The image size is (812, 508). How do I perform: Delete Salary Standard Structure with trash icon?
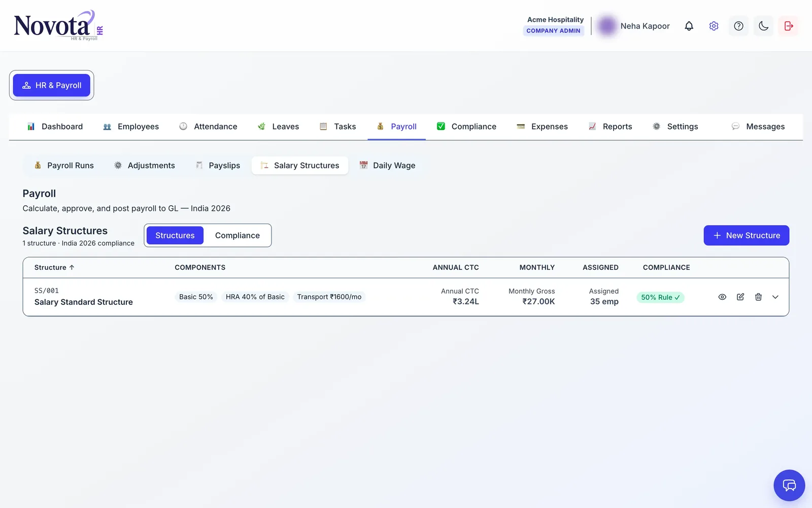point(758,297)
